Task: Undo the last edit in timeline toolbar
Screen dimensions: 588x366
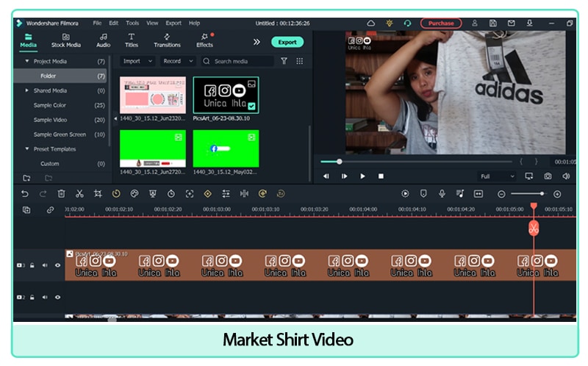Action: point(25,194)
